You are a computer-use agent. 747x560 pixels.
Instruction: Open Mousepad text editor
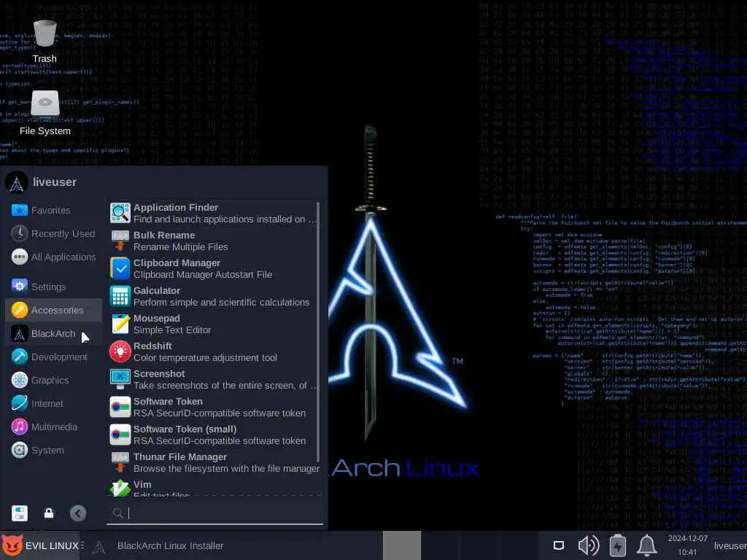click(212, 324)
